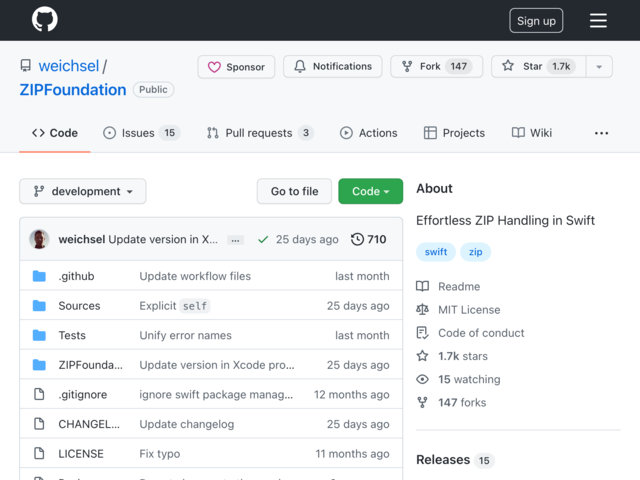The image size is (640, 480).
Task: Open the latest commit message 'Update version in X...'
Action: point(163,239)
